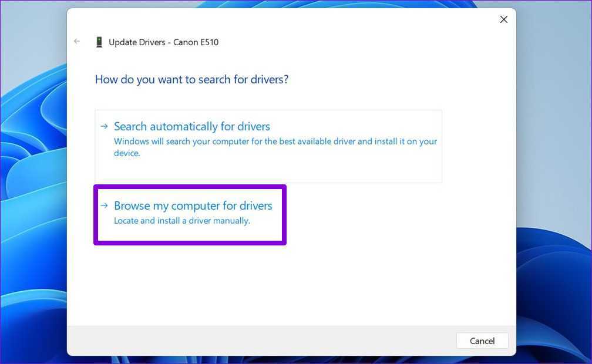The height and width of the screenshot is (364, 592).
Task: Click arrow beside Search automatically for drivers
Action: 104,126
